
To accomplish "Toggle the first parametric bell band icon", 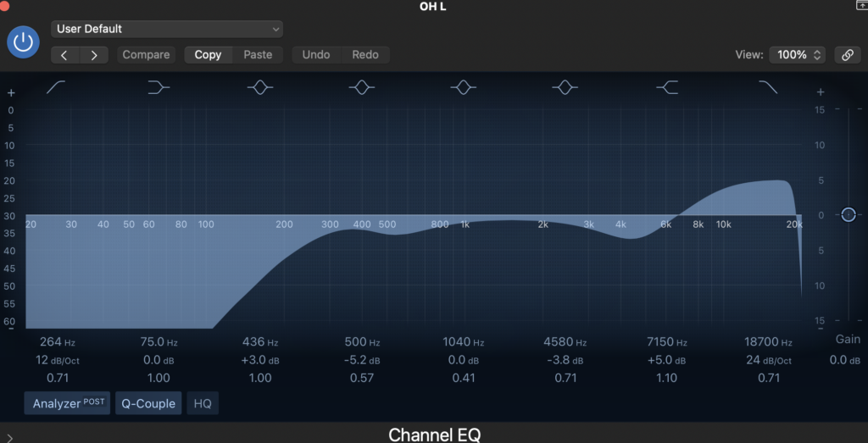I will coord(260,87).
